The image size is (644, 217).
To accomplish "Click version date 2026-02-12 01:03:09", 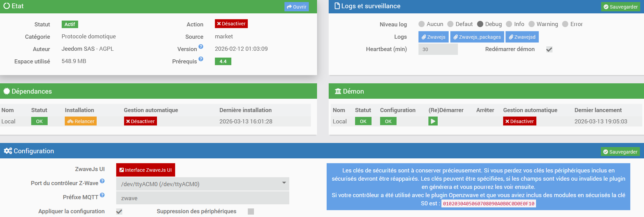I will (x=241, y=49).
